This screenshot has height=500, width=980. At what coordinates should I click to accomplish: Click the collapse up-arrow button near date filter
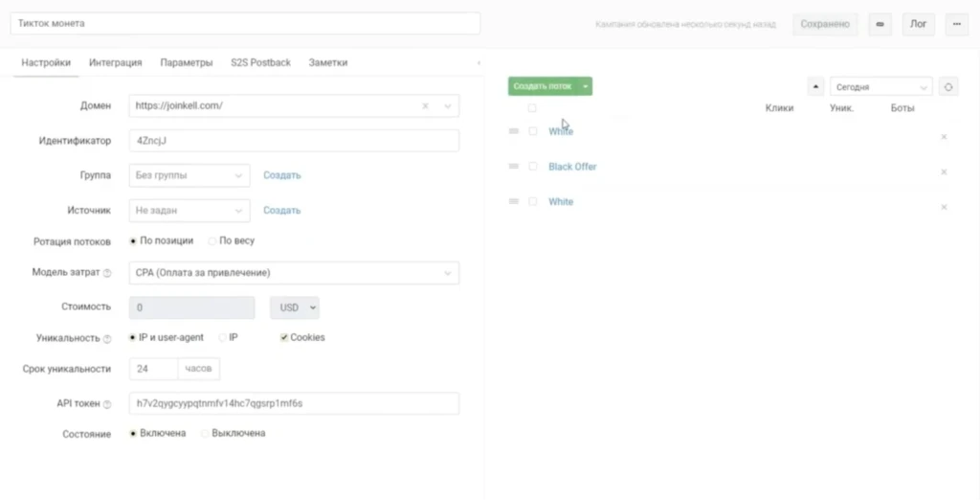[x=815, y=86]
